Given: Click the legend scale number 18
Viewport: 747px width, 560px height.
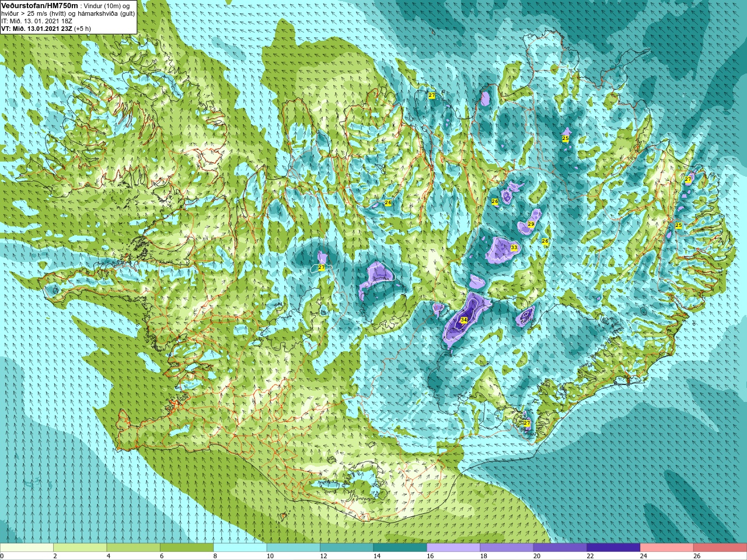Looking at the screenshot, I should [484, 556].
